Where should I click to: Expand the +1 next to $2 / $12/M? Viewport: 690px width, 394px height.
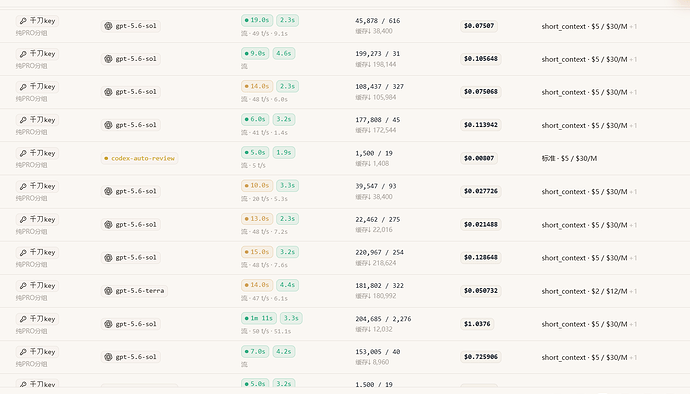coord(633,291)
